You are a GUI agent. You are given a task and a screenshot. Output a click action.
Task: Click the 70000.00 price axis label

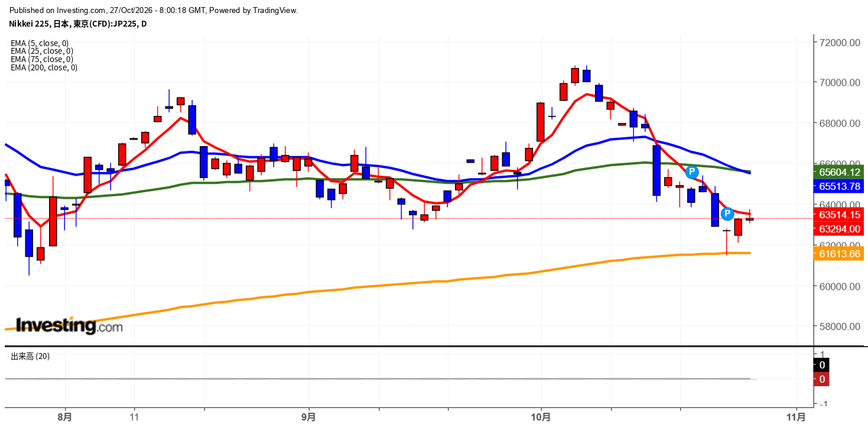click(839, 83)
